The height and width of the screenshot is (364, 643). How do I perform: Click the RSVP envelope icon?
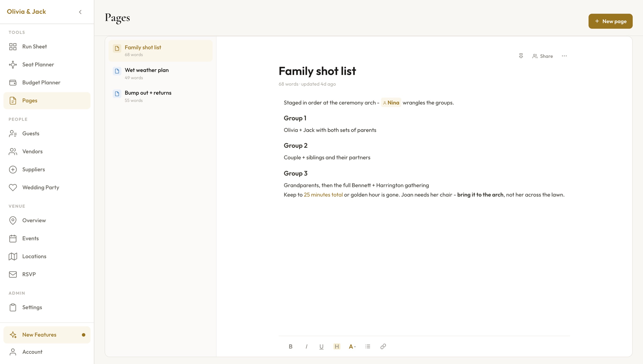pyautogui.click(x=13, y=274)
